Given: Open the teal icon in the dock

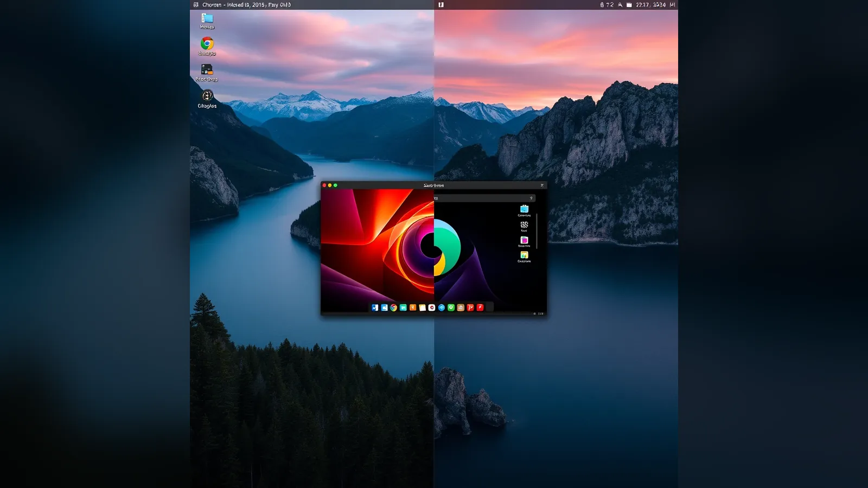Looking at the screenshot, I should 403,307.
